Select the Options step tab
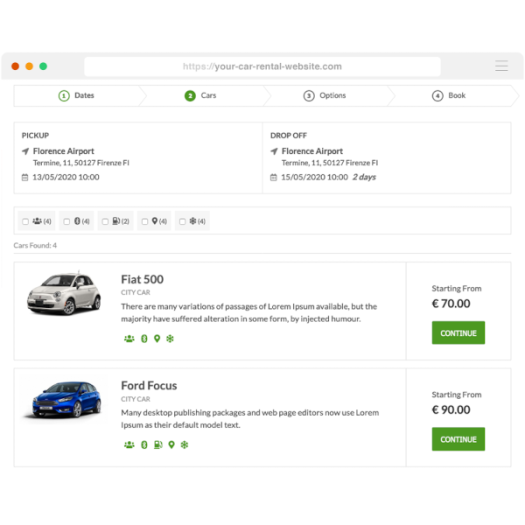 [325, 96]
